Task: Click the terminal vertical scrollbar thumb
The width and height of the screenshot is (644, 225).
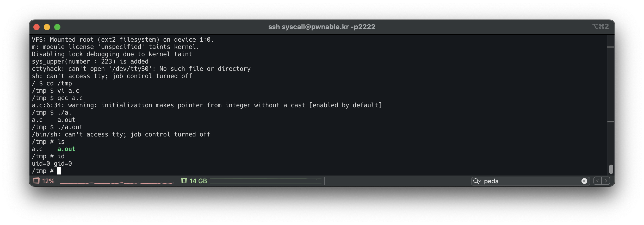Action: tap(611, 169)
